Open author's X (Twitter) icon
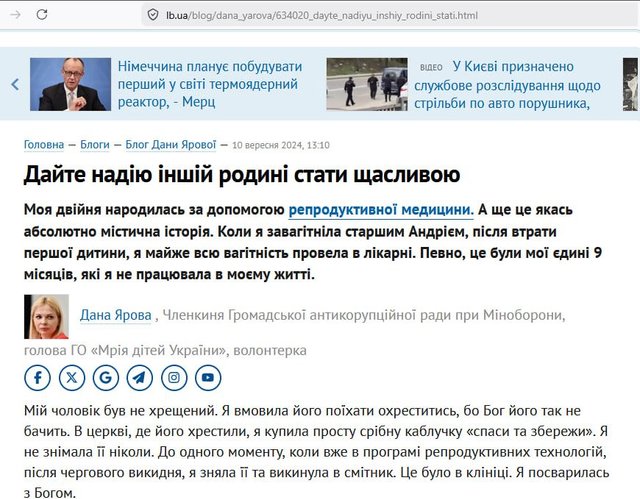640x499 pixels. [71, 378]
